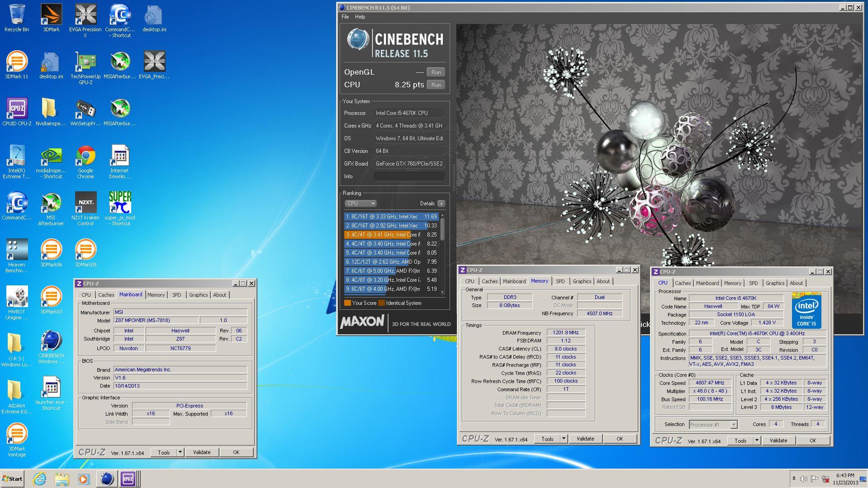Open Google Chrome desktop icon
Screen dimensions: 868x488
click(x=85, y=162)
